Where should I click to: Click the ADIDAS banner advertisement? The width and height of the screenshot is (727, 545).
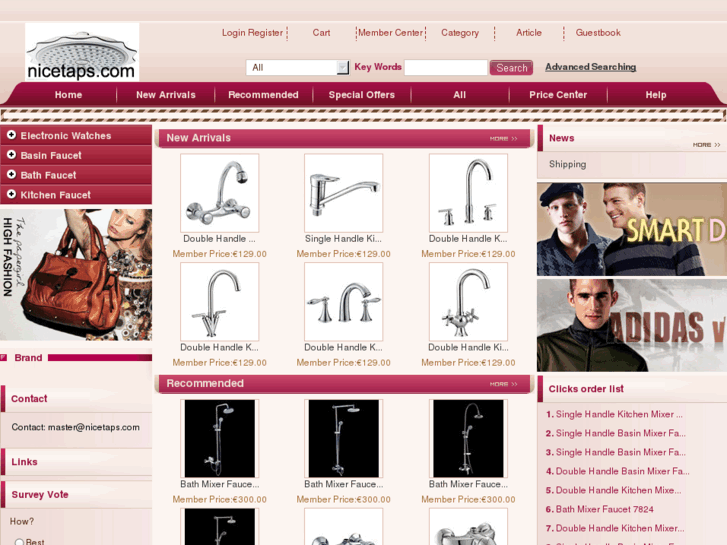coord(632,325)
